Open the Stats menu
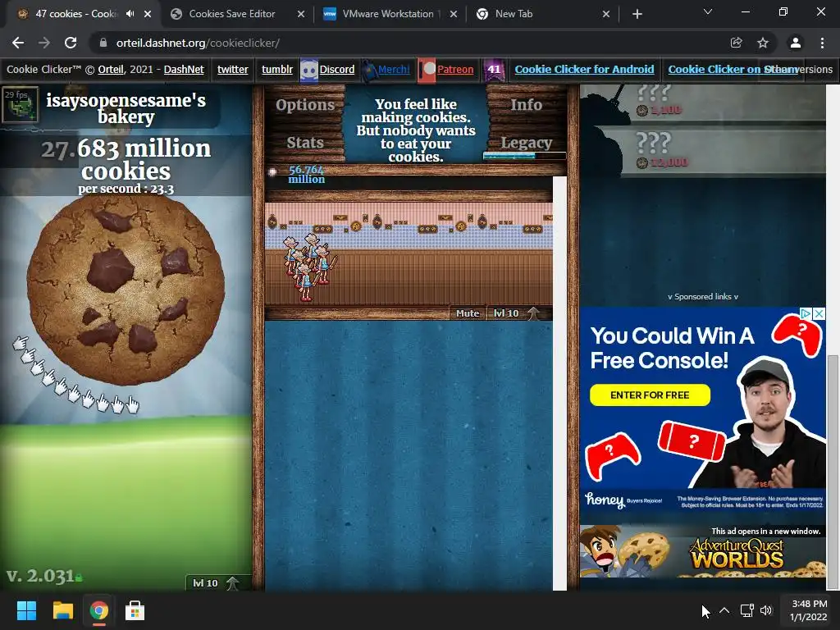 point(305,143)
